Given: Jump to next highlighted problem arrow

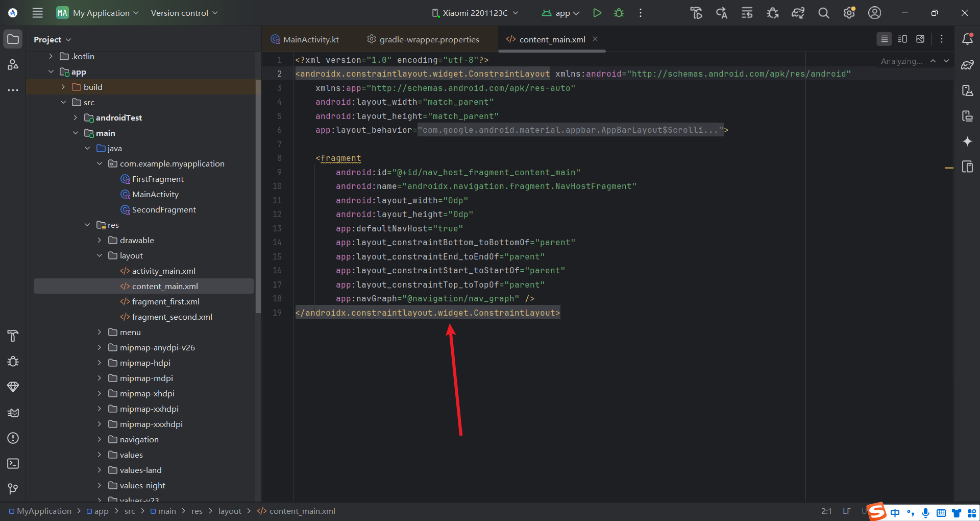Looking at the screenshot, I should point(946,61).
